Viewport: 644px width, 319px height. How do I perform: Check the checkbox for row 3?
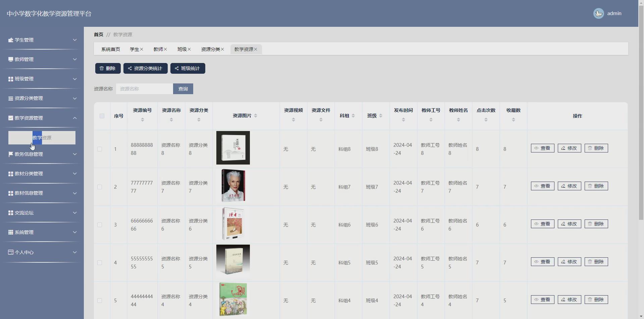[x=100, y=225]
